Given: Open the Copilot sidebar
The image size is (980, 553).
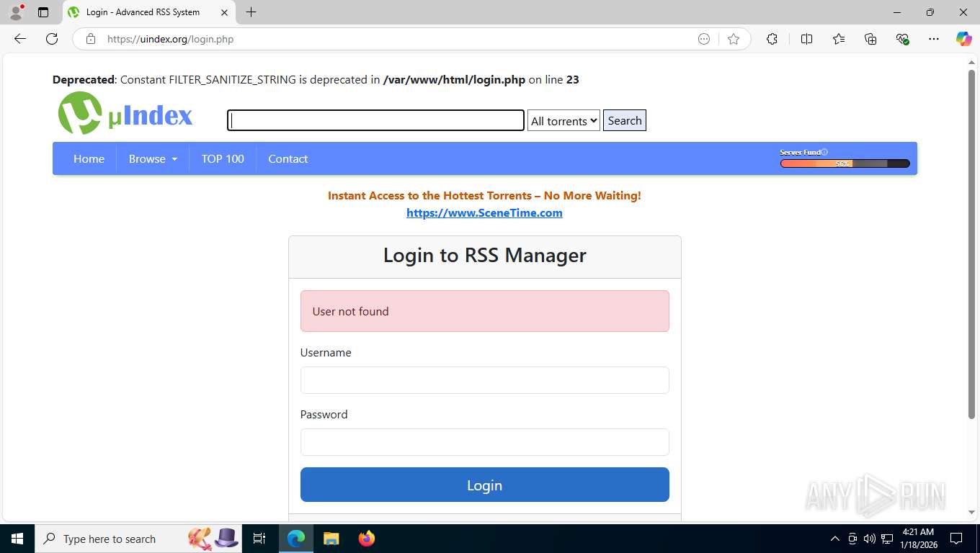Looking at the screenshot, I should pos(963,39).
